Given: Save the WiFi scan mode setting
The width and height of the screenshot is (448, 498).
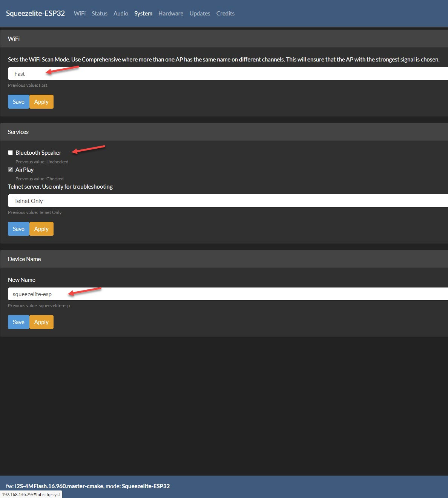Looking at the screenshot, I should point(18,102).
